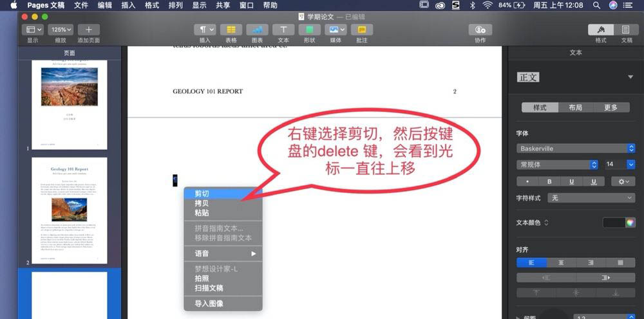Open the Baskerville font dropdown
Viewport: 644px width, 319px height.
576,149
